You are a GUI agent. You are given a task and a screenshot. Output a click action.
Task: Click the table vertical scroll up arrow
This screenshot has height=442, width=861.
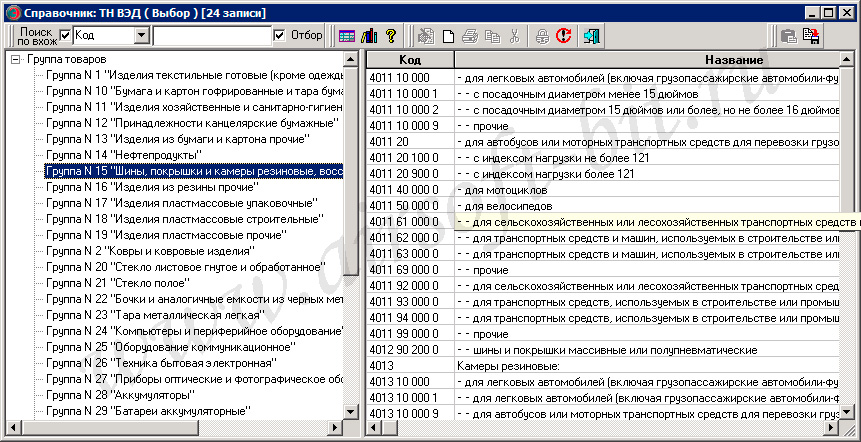click(847, 59)
